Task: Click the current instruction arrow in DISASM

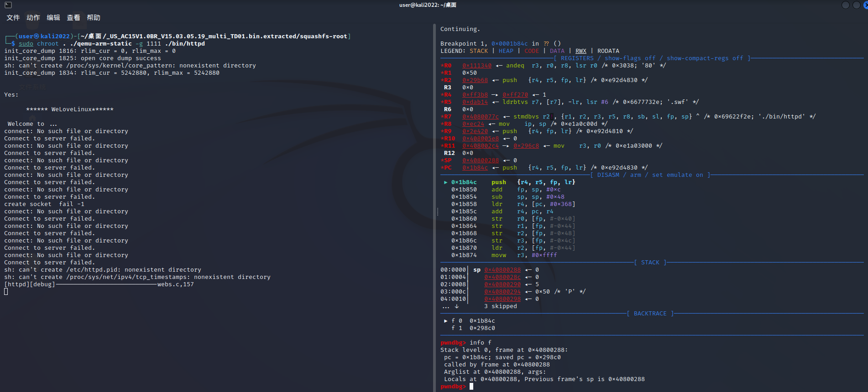Action: [446, 182]
